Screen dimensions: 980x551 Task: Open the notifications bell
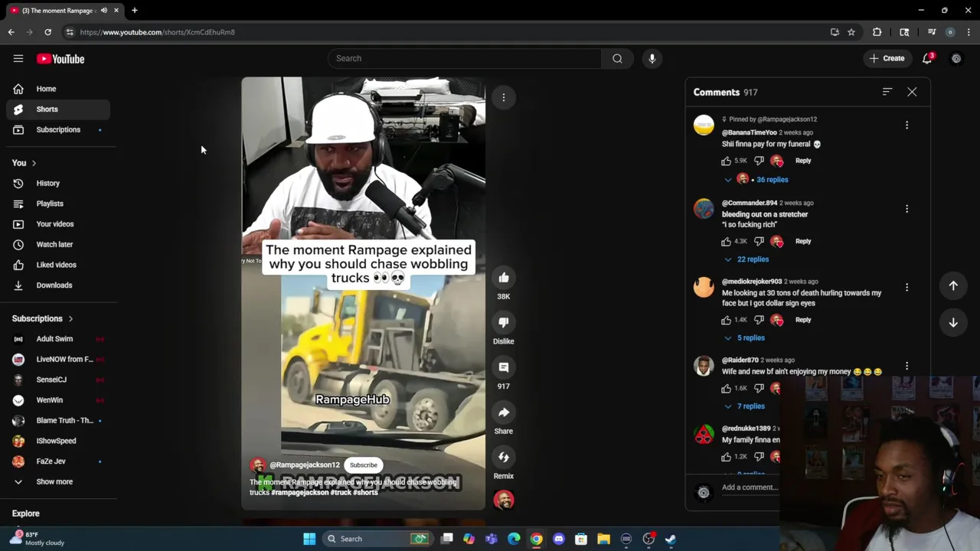coord(927,58)
